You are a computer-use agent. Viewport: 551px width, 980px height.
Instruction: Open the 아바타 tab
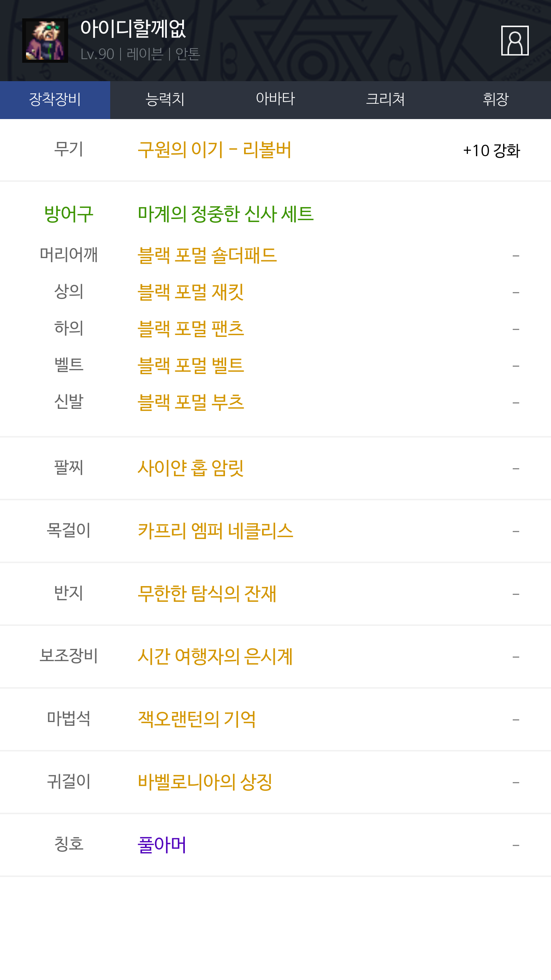pos(275,100)
